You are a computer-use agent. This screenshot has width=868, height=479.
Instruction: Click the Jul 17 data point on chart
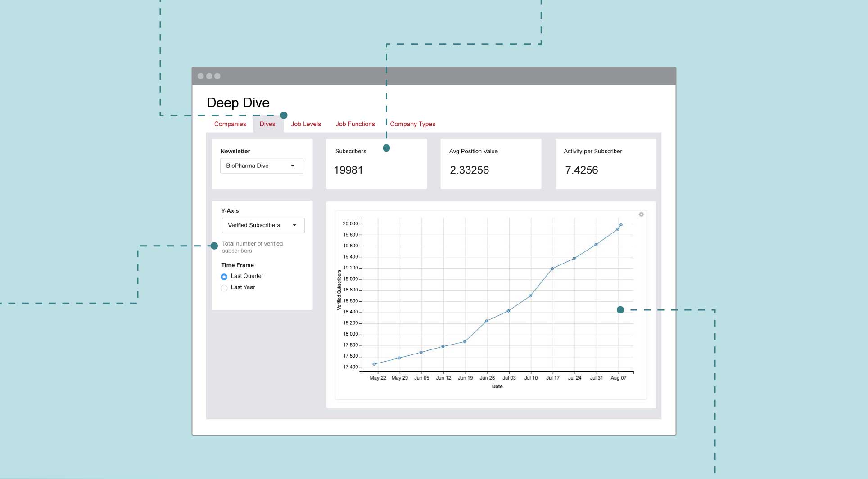click(x=552, y=269)
